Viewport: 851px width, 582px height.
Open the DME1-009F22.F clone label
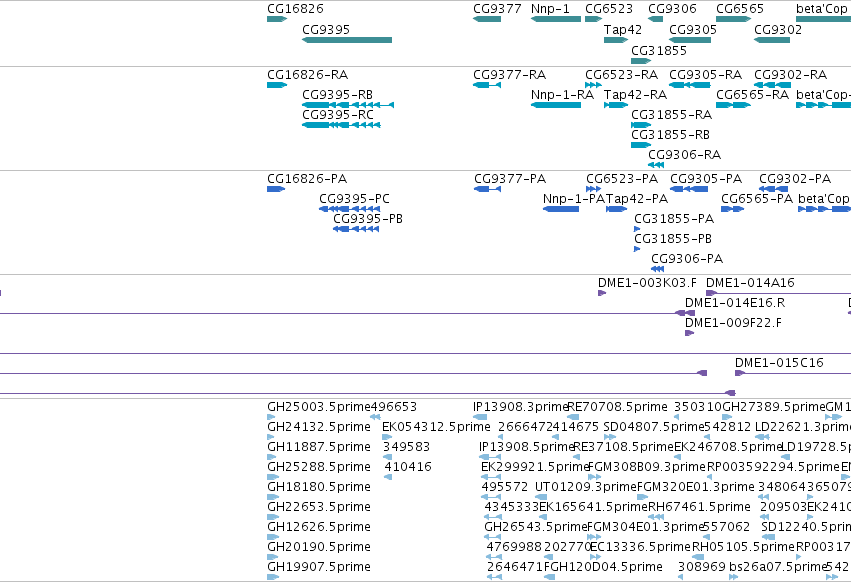pos(733,323)
